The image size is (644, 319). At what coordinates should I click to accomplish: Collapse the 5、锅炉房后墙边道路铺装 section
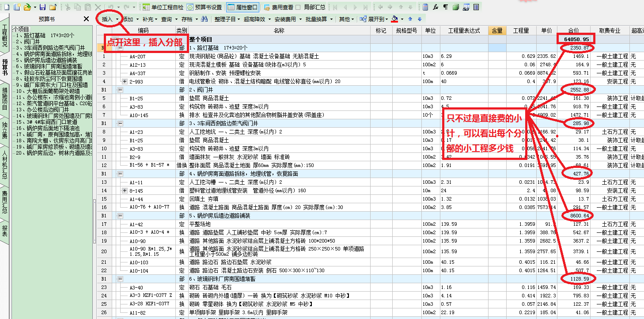[x=120, y=216]
